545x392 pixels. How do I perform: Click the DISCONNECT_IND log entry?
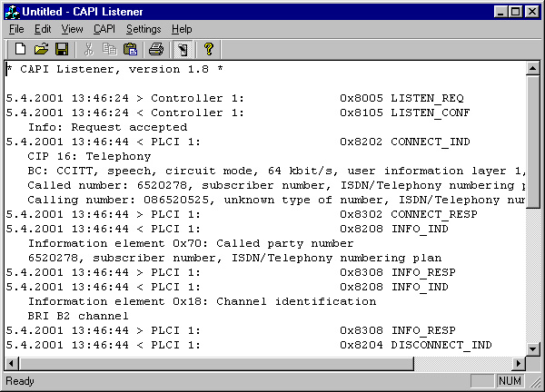pos(249,345)
